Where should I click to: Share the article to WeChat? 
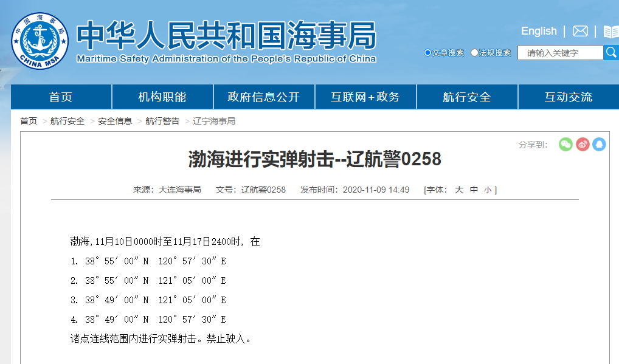[565, 144]
